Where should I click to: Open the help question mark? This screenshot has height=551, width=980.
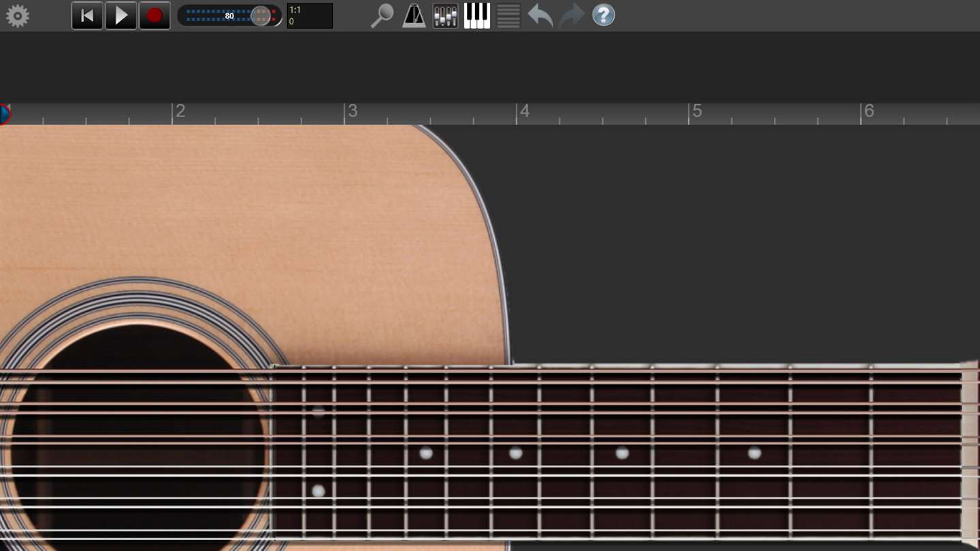[604, 16]
